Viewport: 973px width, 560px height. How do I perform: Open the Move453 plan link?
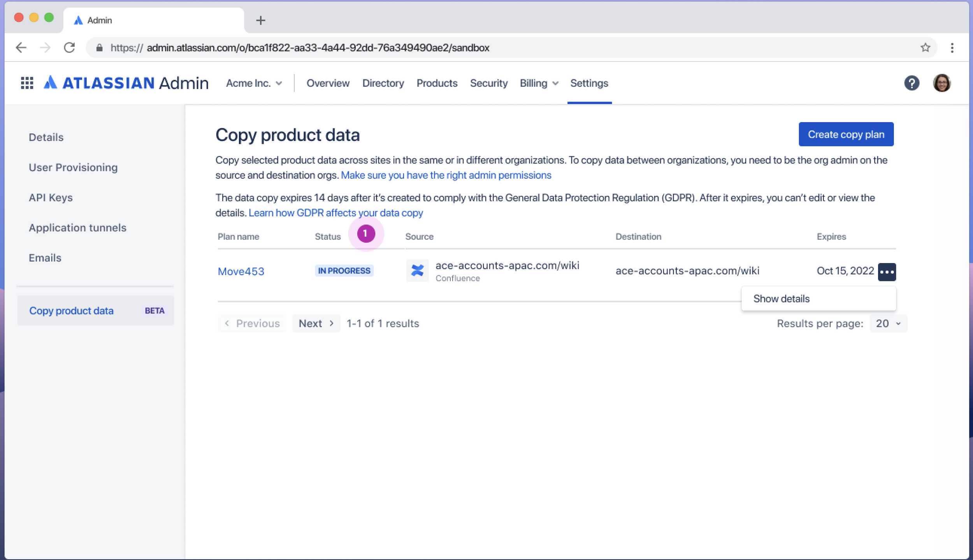tap(241, 271)
